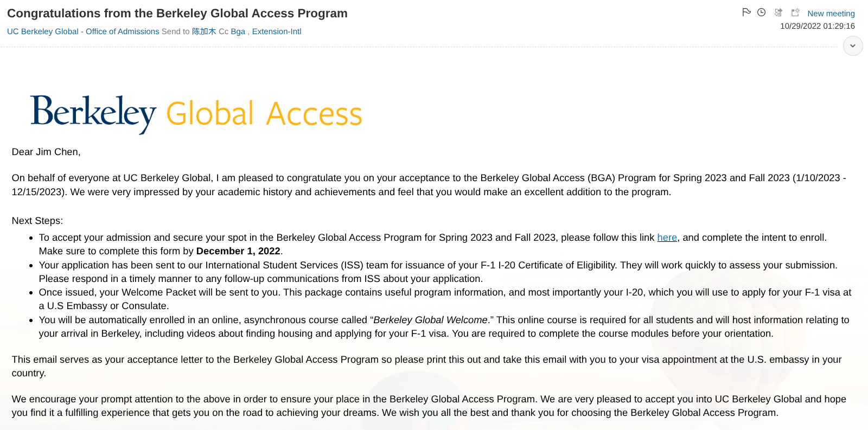Click the 10/29/2022 01:29:16 timestamp
The image size is (868, 430).
coord(817,26)
